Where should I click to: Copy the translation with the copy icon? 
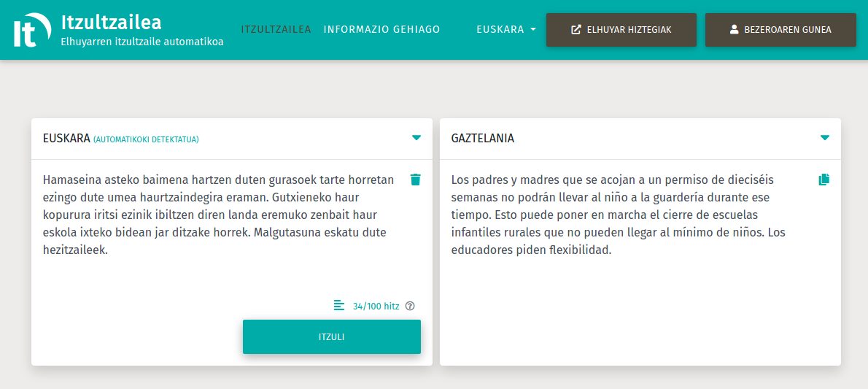click(x=824, y=180)
